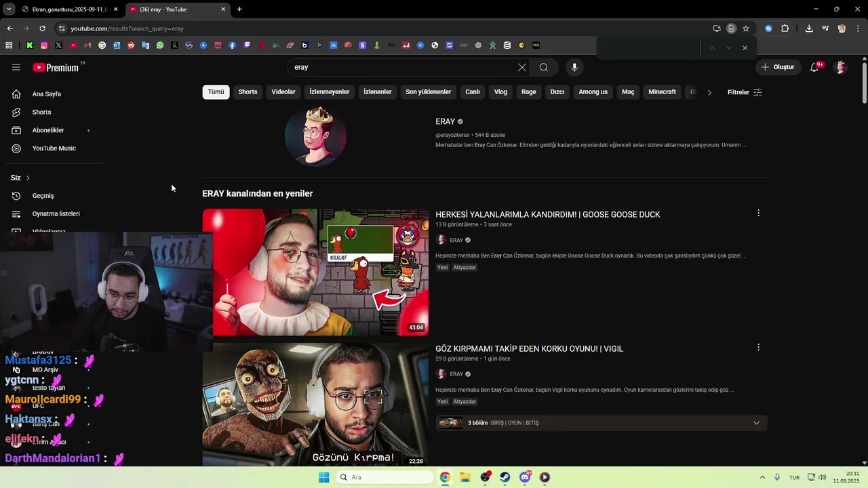Expand the Siz section chevron
Viewport: 868px width, 488px height.
coord(28,178)
